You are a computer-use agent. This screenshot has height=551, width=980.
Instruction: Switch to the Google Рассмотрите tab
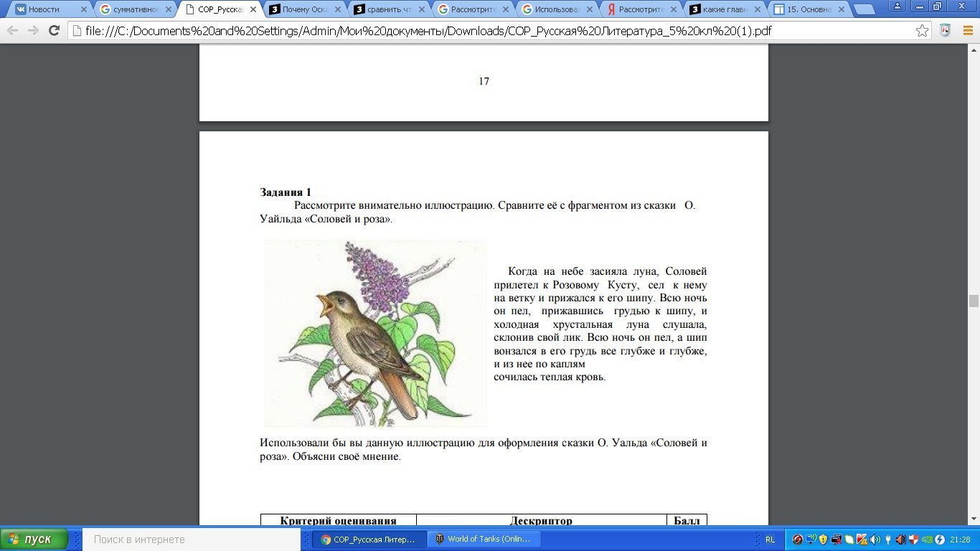[x=473, y=9]
